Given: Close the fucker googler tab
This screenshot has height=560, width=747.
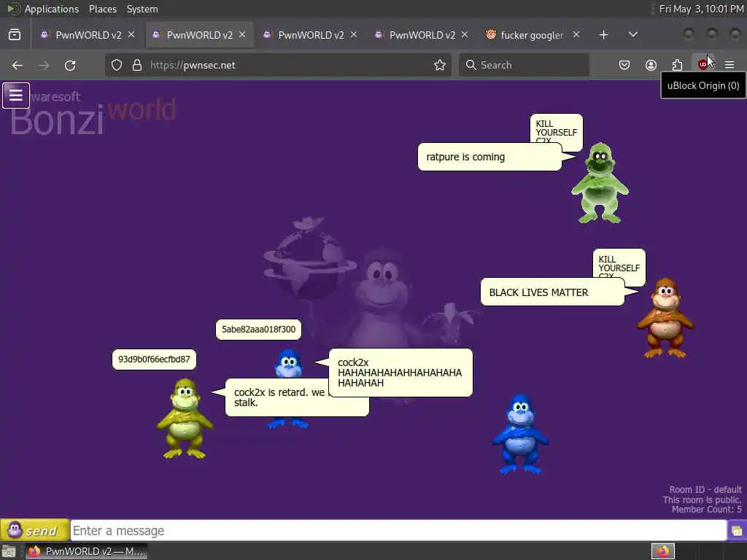Looking at the screenshot, I should click(x=576, y=35).
